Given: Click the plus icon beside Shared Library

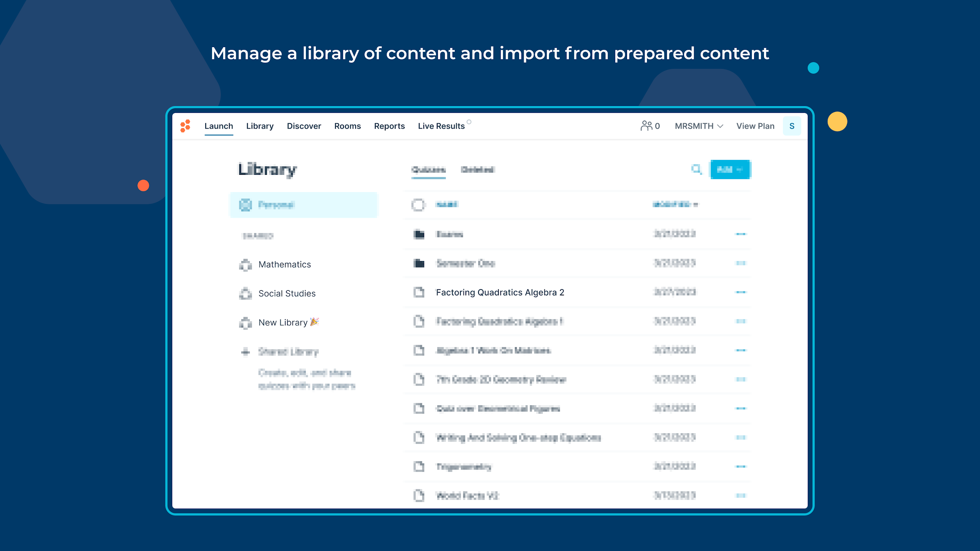Looking at the screenshot, I should pos(246,352).
